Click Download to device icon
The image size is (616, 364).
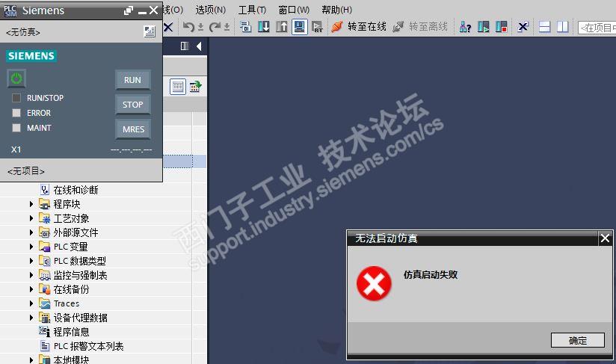point(263,27)
